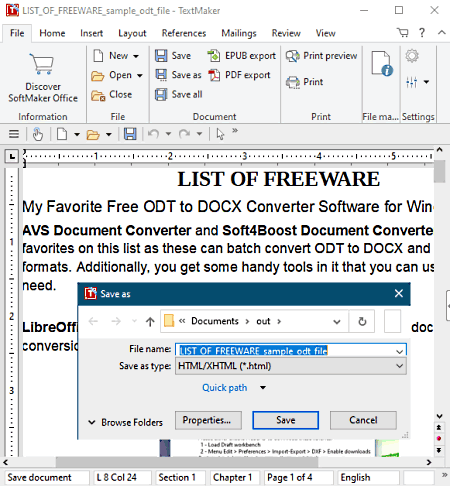The image size is (450, 486).
Task: Undo the last action
Action: pyautogui.click(x=153, y=134)
